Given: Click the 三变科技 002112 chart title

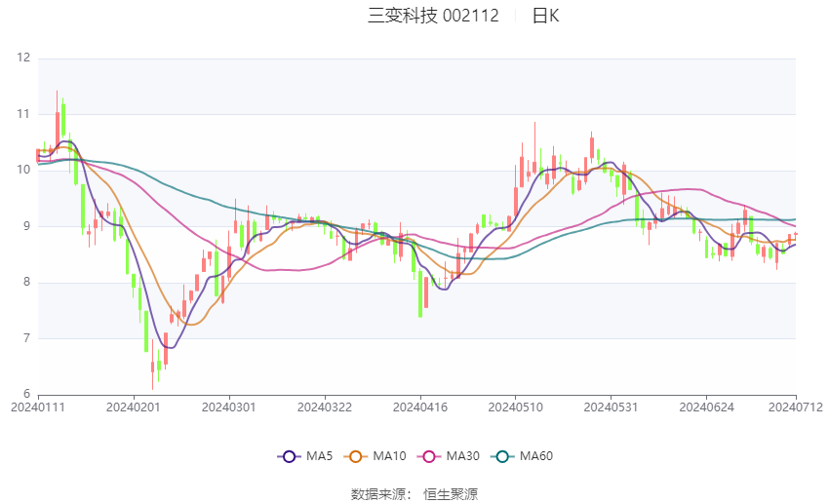Looking at the screenshot, I should pos(433,16).
